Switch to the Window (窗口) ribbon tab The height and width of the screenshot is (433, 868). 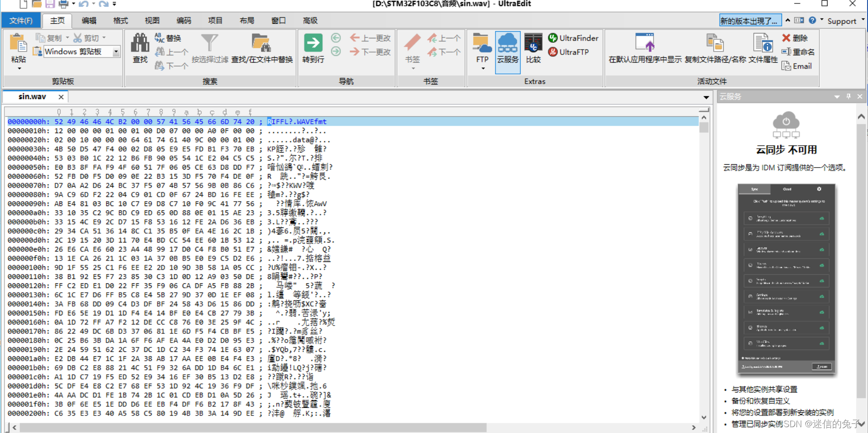tap(279, 20)
